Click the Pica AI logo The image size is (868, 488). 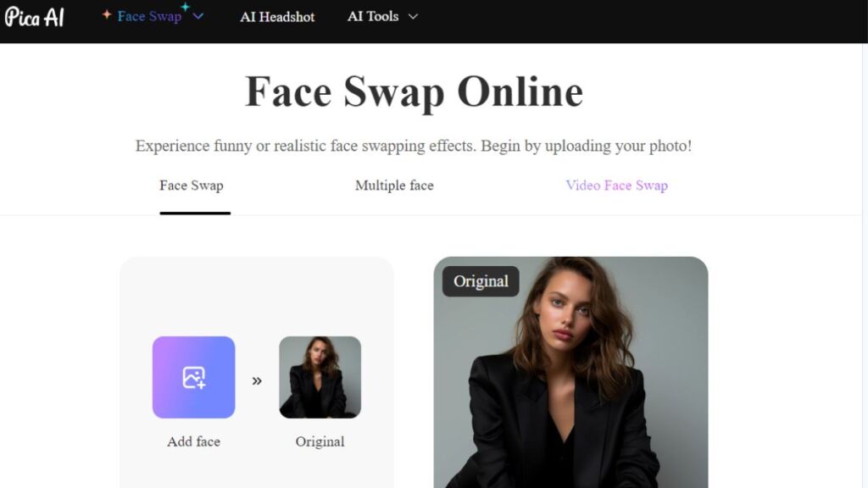coord(34,17)
